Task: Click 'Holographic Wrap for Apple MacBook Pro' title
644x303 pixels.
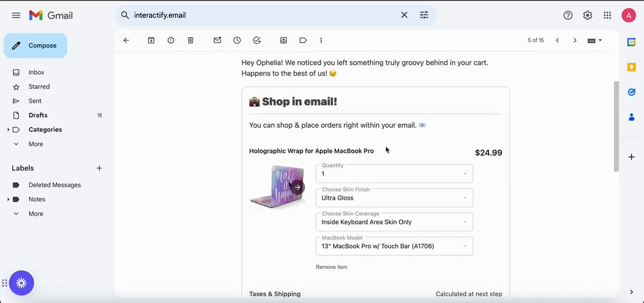Action: click(x=311, y=151)
